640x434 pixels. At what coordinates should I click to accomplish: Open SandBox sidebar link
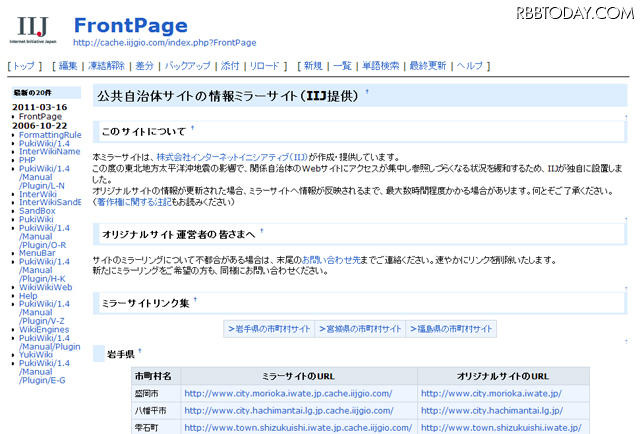pyautogui.click(x=37, y=211)
